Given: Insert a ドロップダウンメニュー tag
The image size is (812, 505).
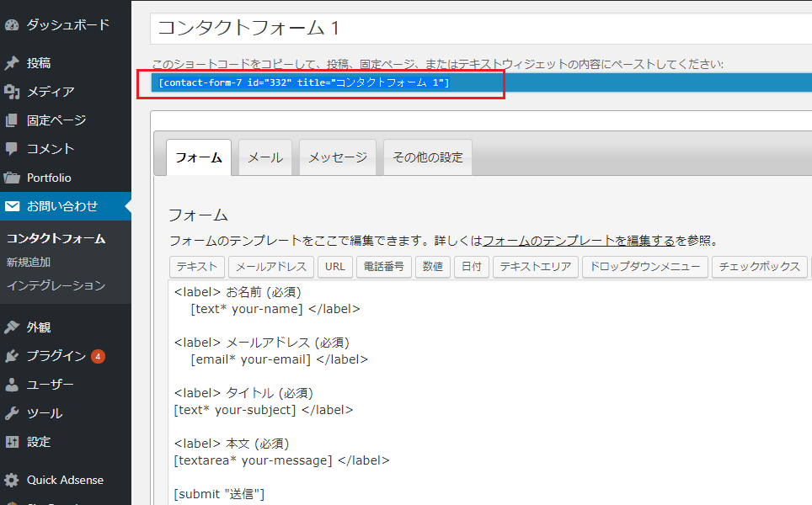Looking at the screenshot, I should point(644,267).
